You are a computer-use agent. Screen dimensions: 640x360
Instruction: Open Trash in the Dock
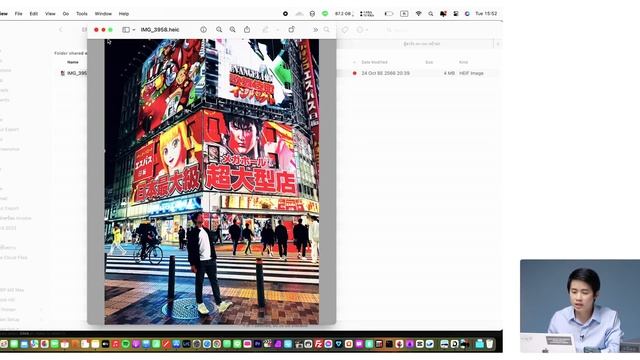tap(489, 344)
